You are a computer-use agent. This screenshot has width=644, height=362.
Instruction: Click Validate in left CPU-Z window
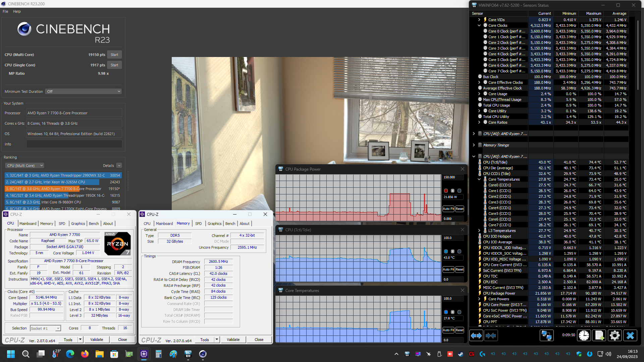click(x=97, y=340)
